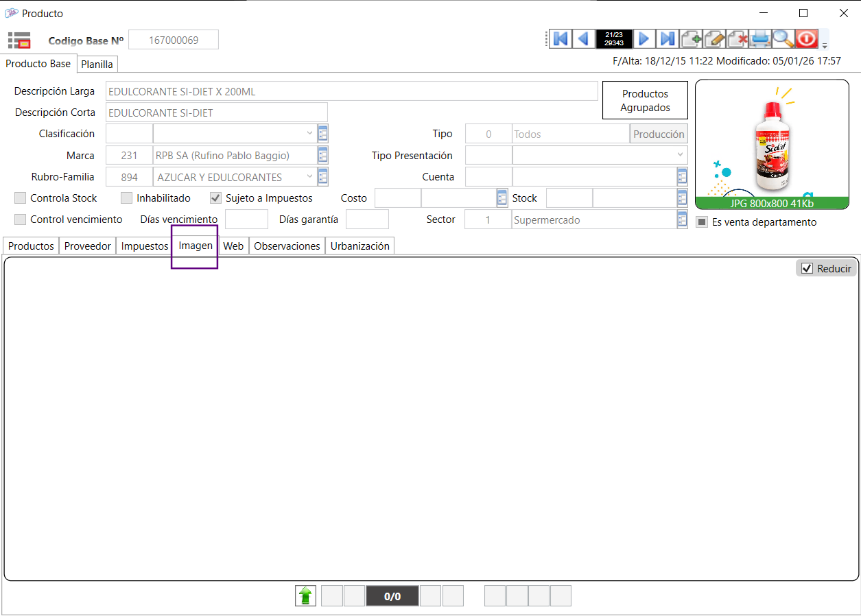This screenshot has height=616, width=861.
Task: Click the green upload arrow icon
Action: [x=306, y=596]
